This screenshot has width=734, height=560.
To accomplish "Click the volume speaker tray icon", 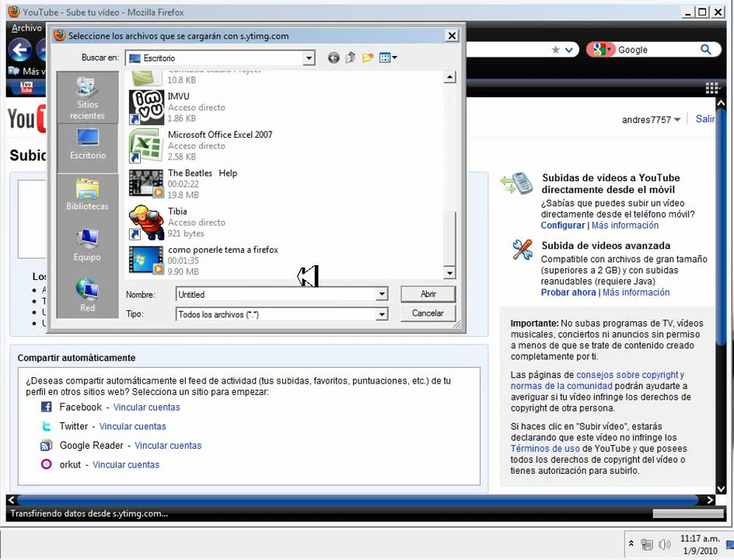I will (664, 544).
